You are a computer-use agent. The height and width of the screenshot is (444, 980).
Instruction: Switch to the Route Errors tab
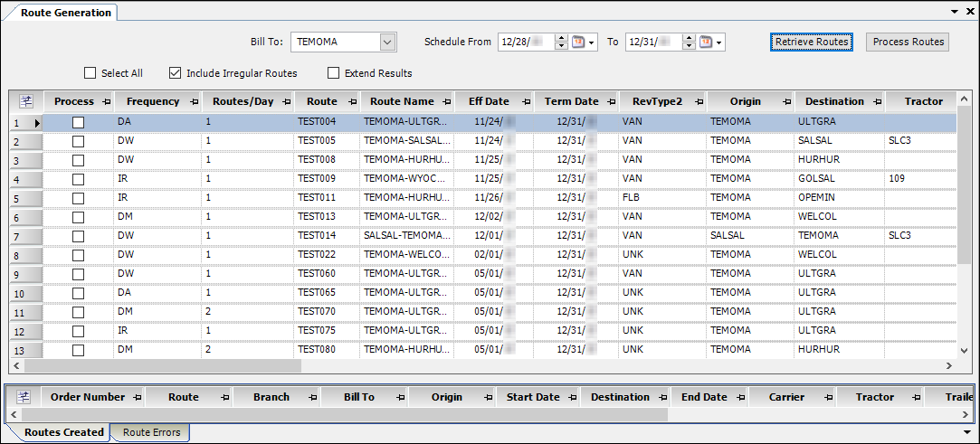(x=151, y=432)
